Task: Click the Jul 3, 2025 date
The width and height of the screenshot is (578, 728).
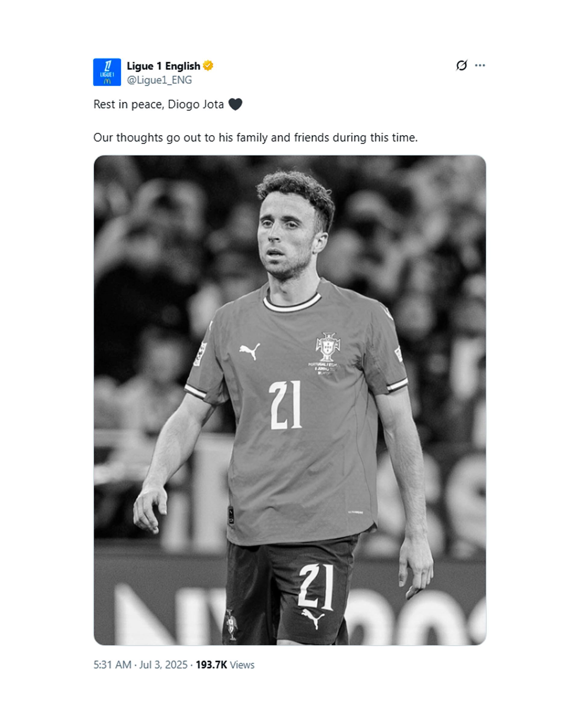Action: click(x=163, y=665)
